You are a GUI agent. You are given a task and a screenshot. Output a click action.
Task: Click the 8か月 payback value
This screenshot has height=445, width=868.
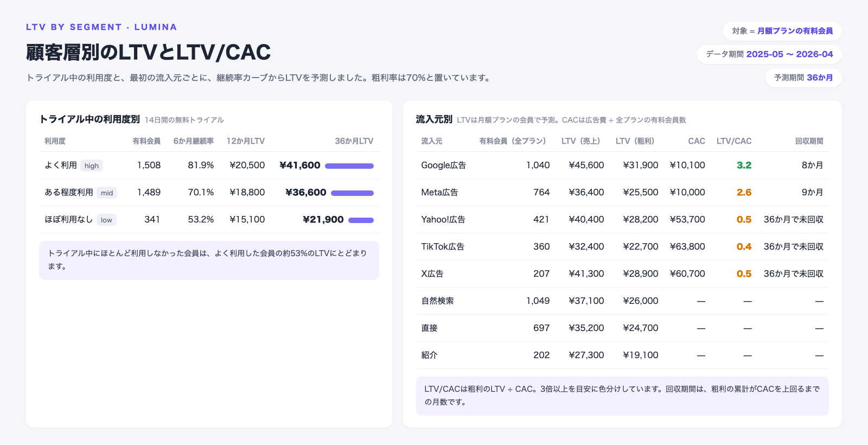(813, 165)
